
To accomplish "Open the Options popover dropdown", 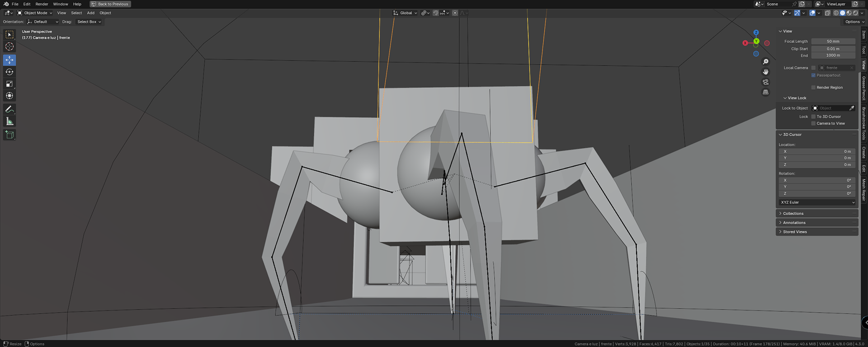I will (854, 22).
